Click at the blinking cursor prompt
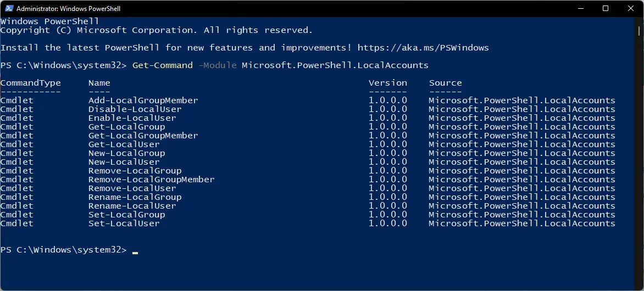The height and width of the screenshot is (291, 644). click(135, 250)
